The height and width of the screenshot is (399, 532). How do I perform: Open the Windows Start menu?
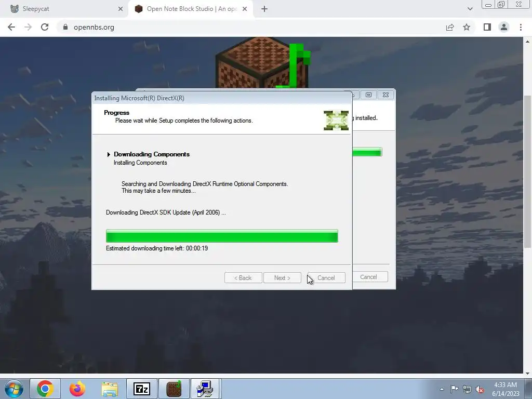[x=14, y=389]
